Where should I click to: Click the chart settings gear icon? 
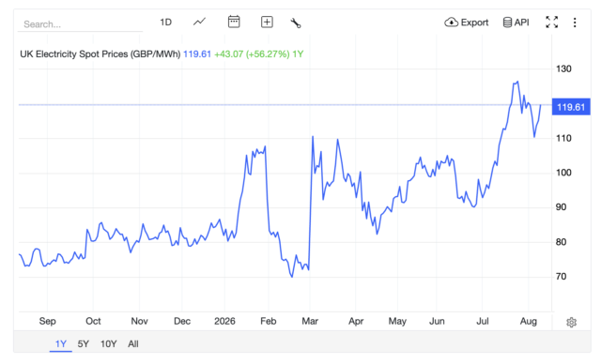click(571, 323)
